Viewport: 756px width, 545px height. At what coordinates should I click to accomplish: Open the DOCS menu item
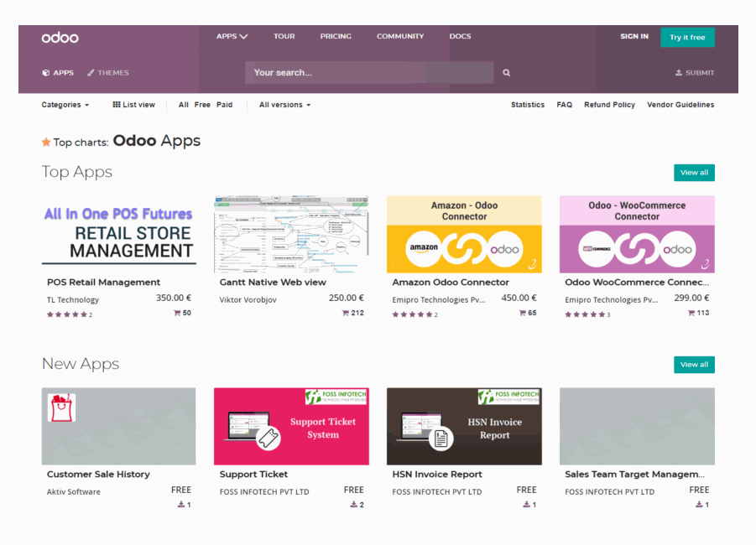click(460, 36)
